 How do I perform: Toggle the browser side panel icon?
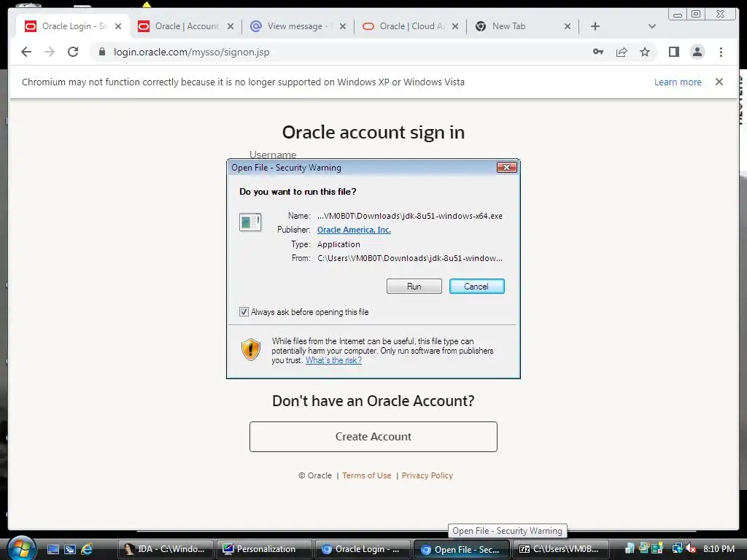673,52
